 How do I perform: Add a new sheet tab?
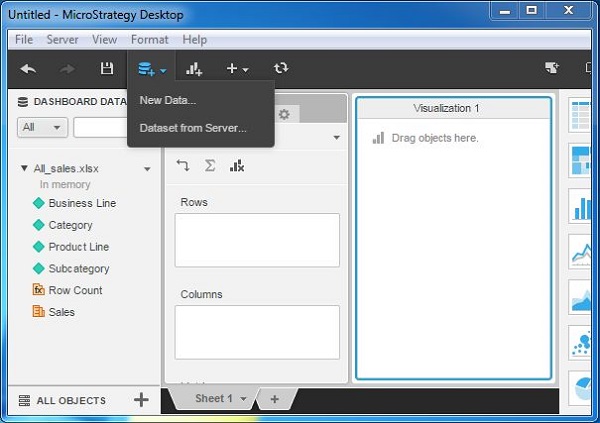pyautogui.click(x=275, y=399)
